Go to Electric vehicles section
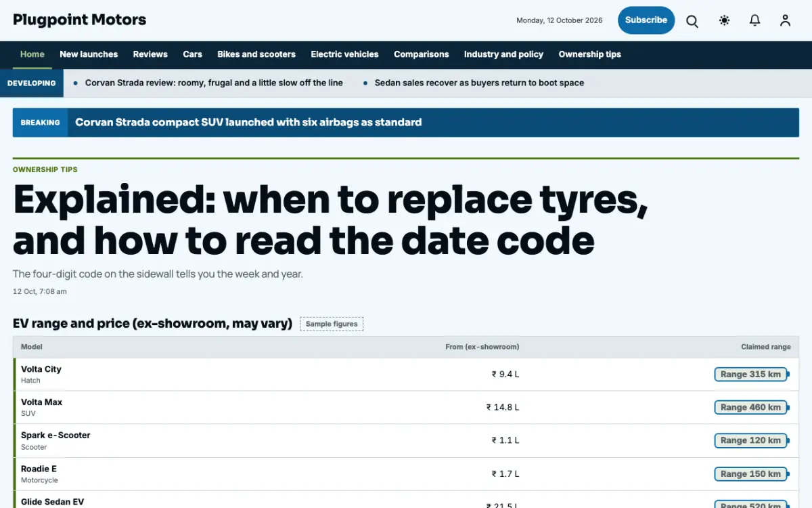 (344, 54)
